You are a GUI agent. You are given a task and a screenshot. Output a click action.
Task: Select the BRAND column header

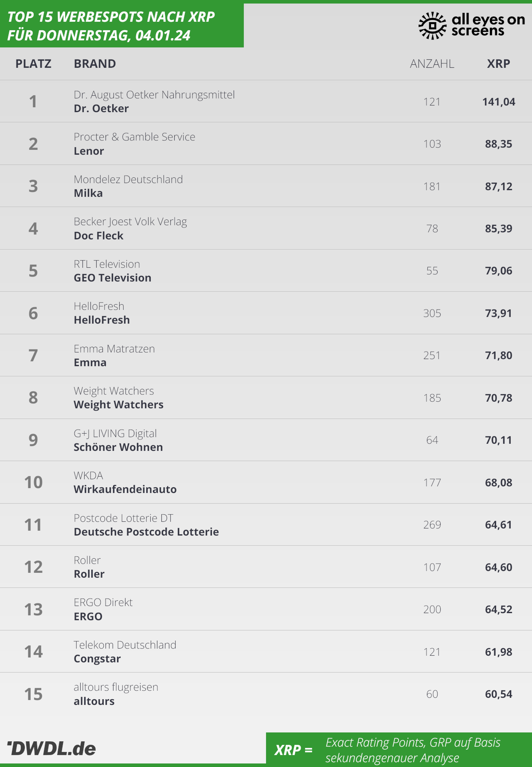click(x=95, y=64)
